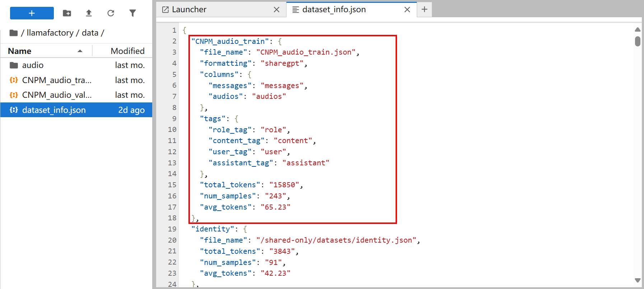Close the dataset_info.json tab

pos(407,10)
